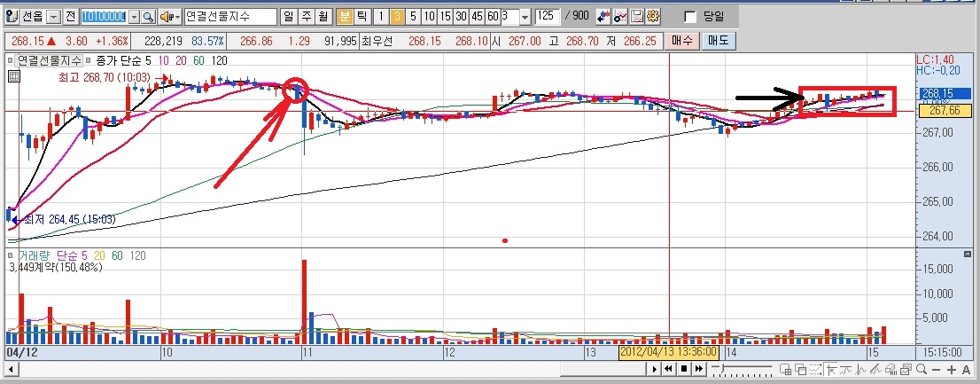Enable the 당일 checkbox
980x384 pixels.
click(x=690, y=17)
